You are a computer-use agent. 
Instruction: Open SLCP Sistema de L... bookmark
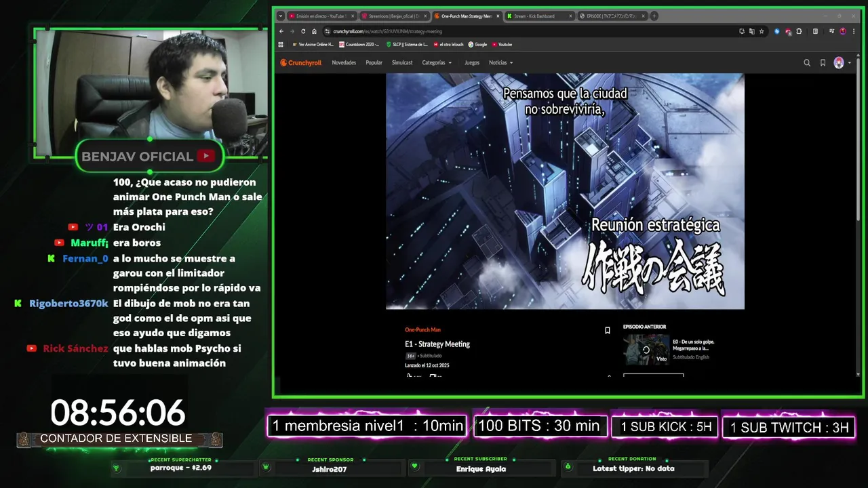(x=407, y=45)
